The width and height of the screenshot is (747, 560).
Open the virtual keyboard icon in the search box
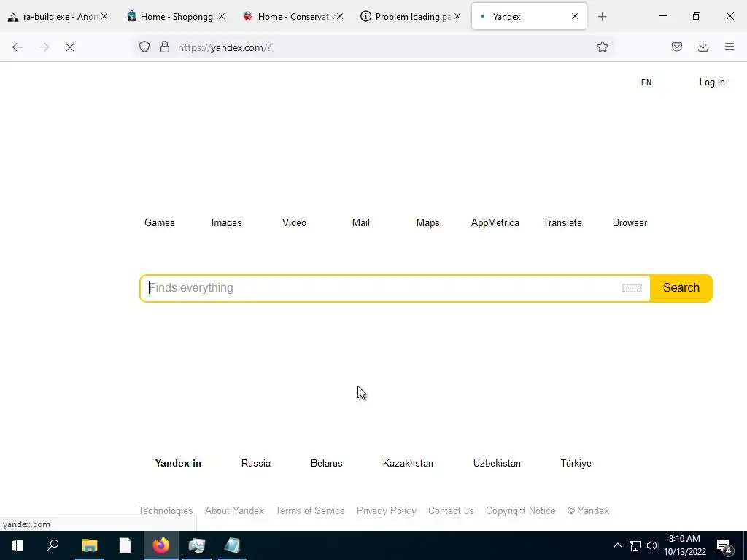[x=632, y=288]
